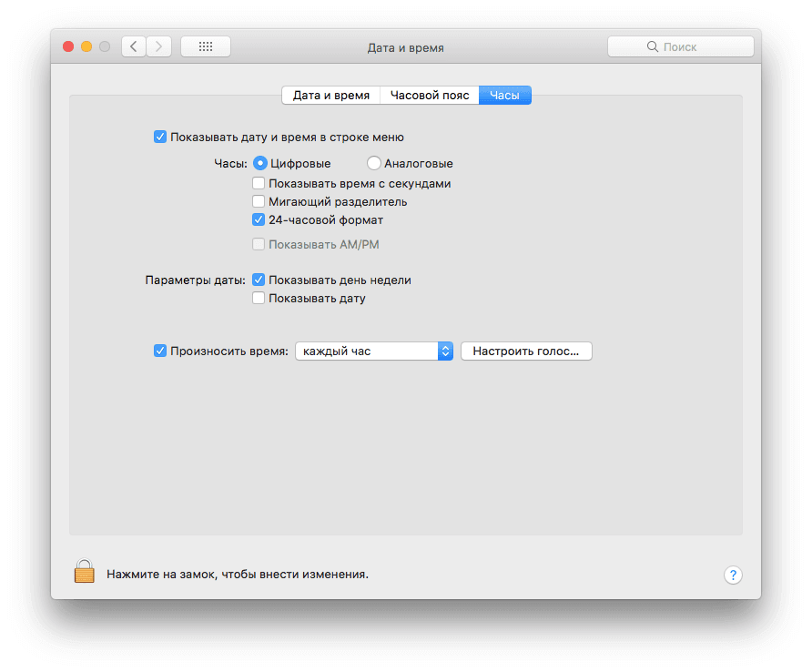Click the lock icon to allow changes
Screen dimensions: 812x672
click(84, 573)
